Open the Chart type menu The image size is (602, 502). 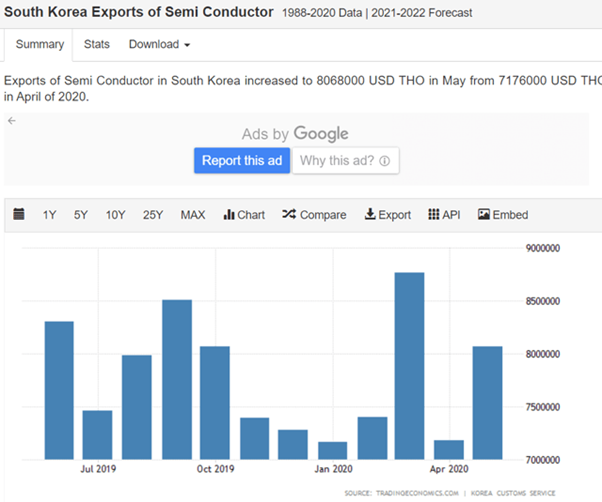(244, 215)
